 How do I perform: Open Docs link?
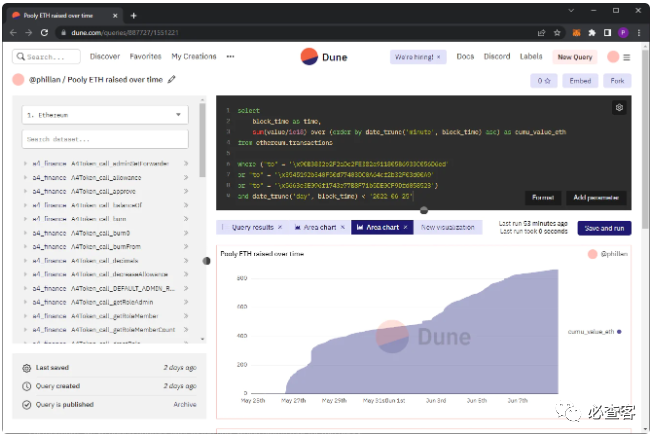tap(465, 56)
